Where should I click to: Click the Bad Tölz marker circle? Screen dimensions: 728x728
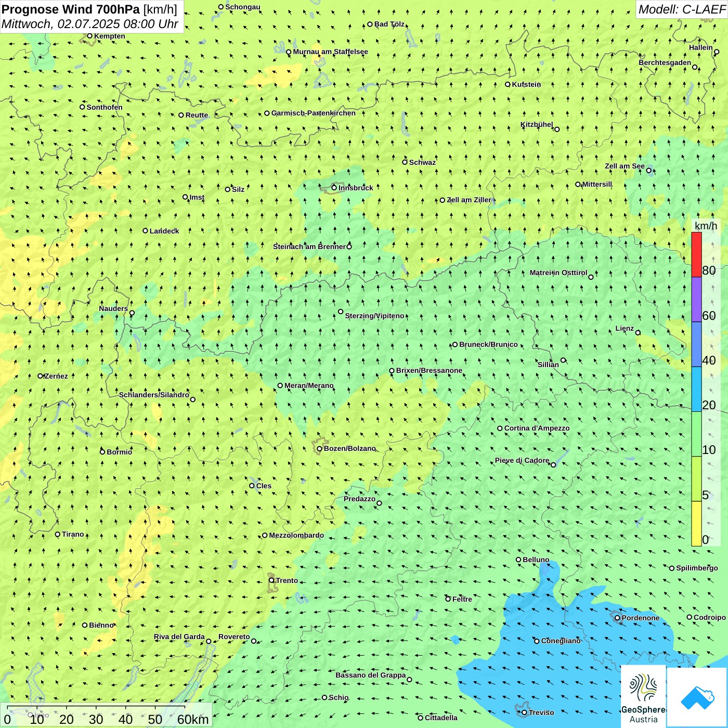pos(370,24)
